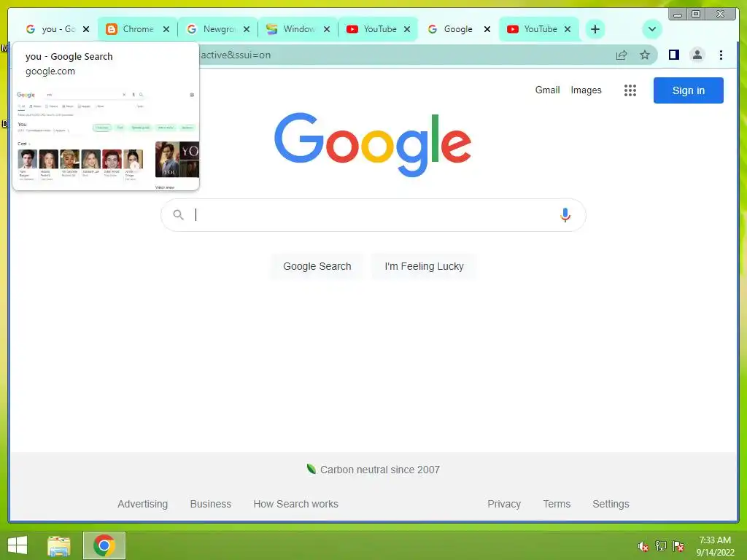Switch to the Chrome Blogger tab
Viewport: 747px width, 560px height.
[138, 29]
